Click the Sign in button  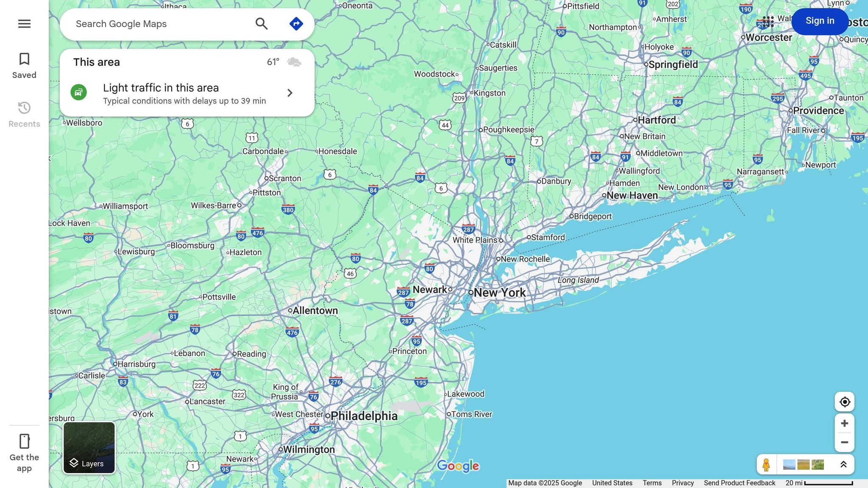coord(820,21)
